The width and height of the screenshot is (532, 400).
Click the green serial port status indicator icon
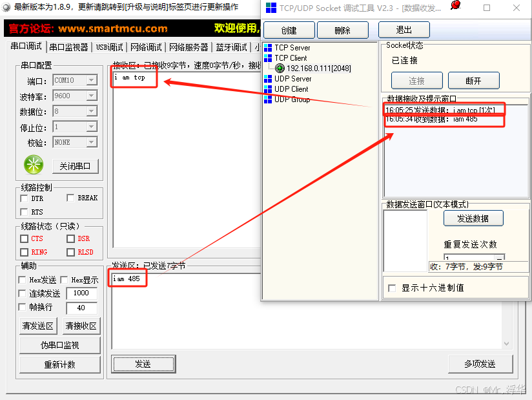point(34,165)
